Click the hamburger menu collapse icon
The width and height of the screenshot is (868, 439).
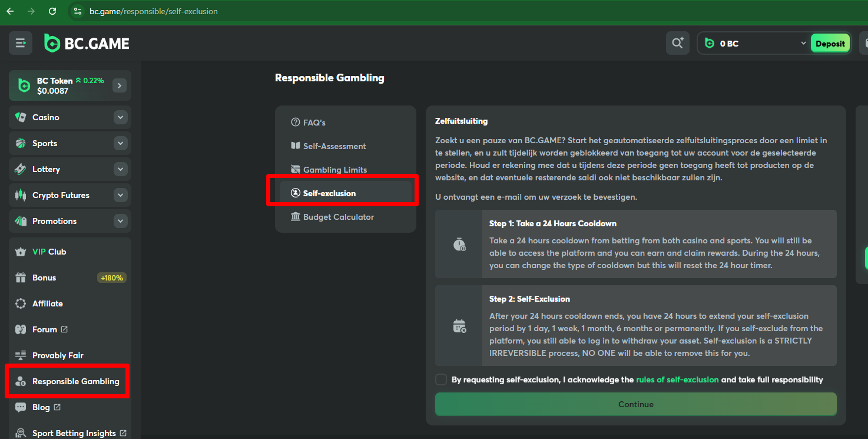coord(21,43)
